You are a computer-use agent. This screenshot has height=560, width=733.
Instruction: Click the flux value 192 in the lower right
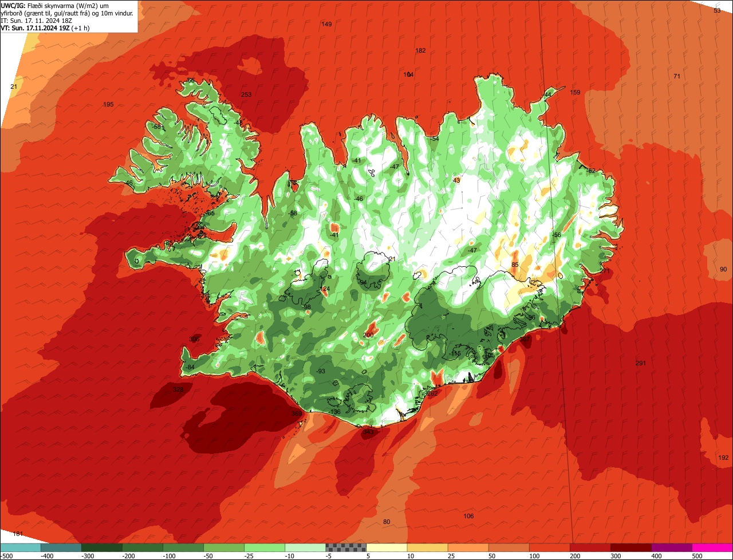[723, 458]
